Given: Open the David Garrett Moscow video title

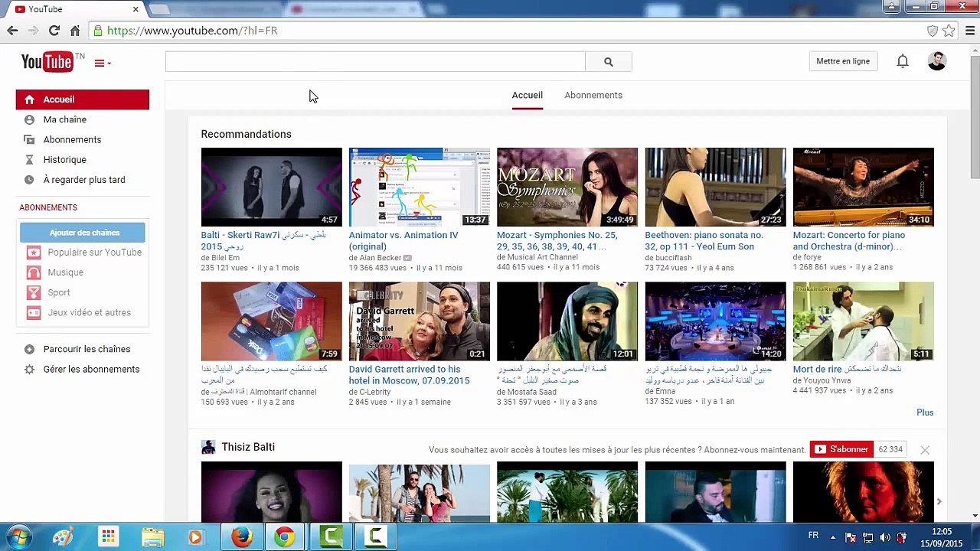Looking at the screenshot, I should 409,374.
